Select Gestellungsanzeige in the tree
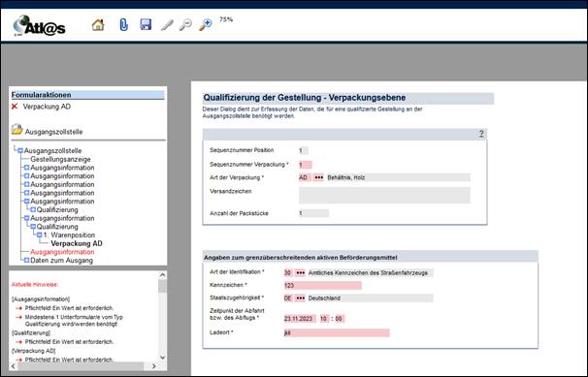Viewport: 588px width, 377px height. click(x=60, y=159)
